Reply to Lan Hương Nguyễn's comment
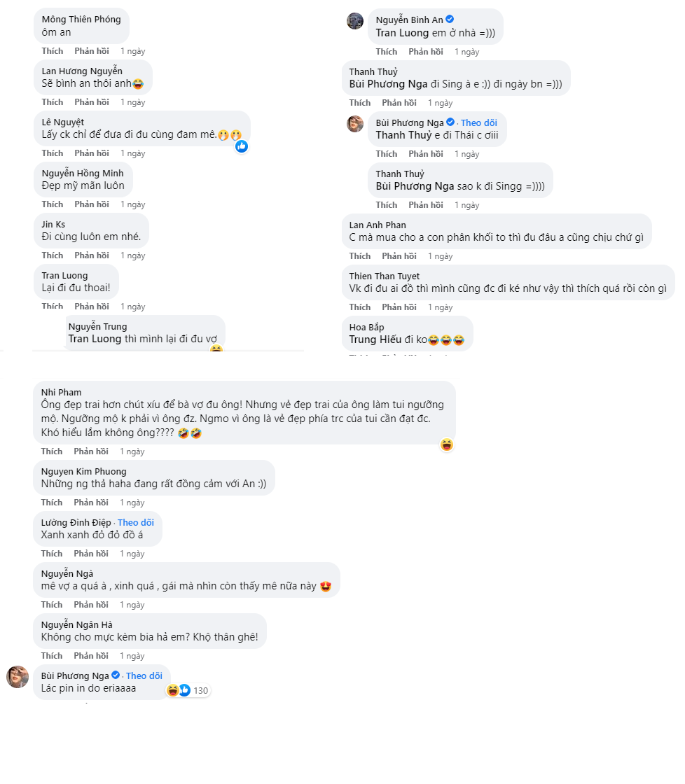The image size is (685, 784). click(x=92, y=102)
